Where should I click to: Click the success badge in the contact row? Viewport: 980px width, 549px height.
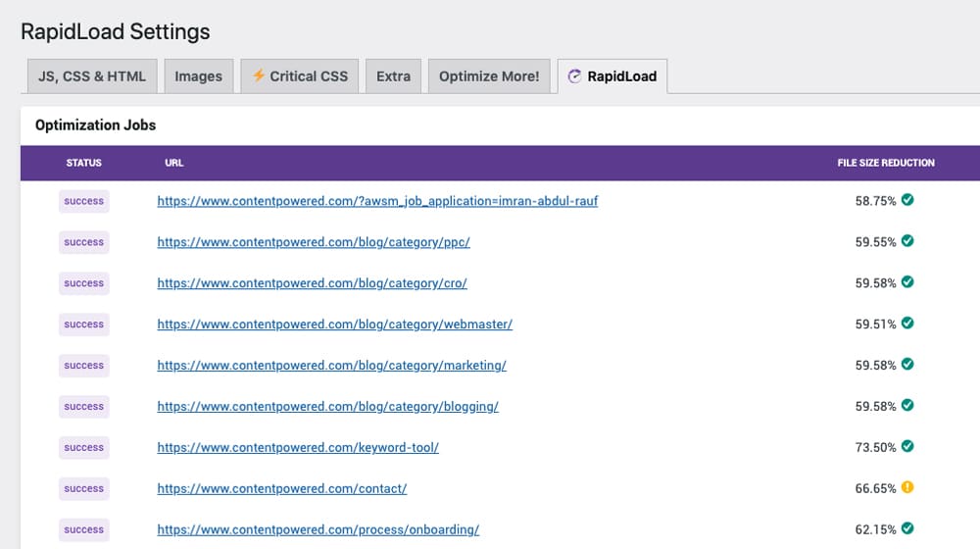point(83,489)
